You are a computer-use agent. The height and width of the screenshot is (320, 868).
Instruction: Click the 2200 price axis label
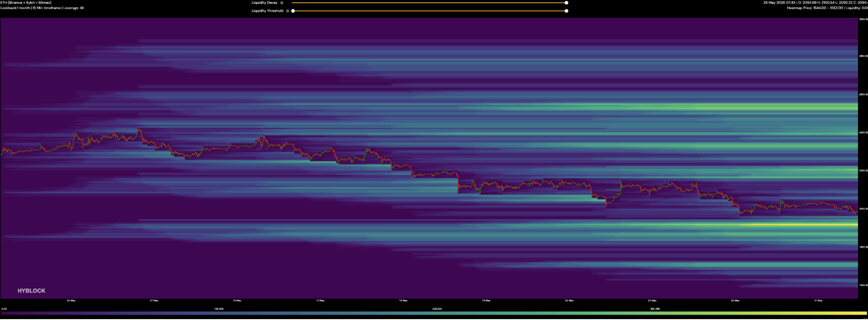pos(863,170)
